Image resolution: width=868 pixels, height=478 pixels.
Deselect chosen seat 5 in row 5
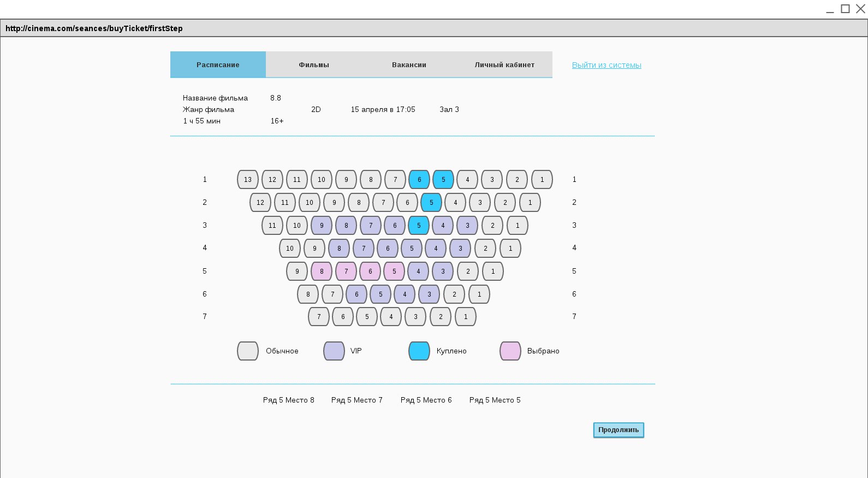tap(394, 271)
